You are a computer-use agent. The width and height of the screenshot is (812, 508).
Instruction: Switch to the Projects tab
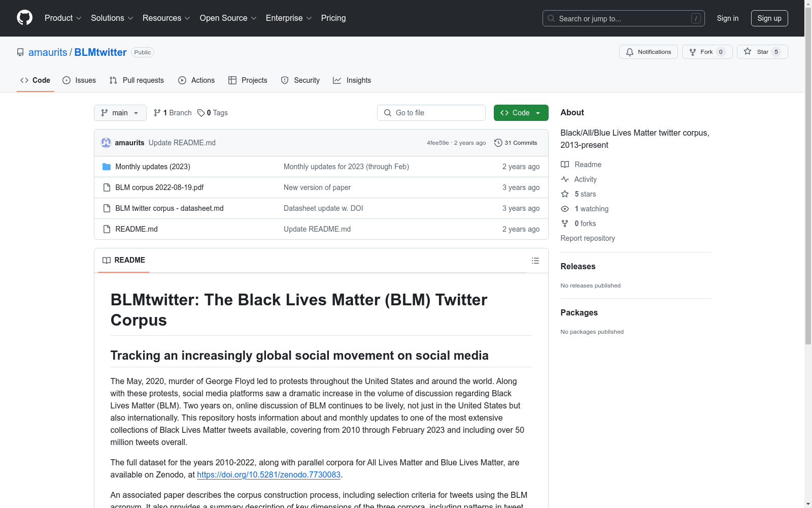click(x=248, y=80)
